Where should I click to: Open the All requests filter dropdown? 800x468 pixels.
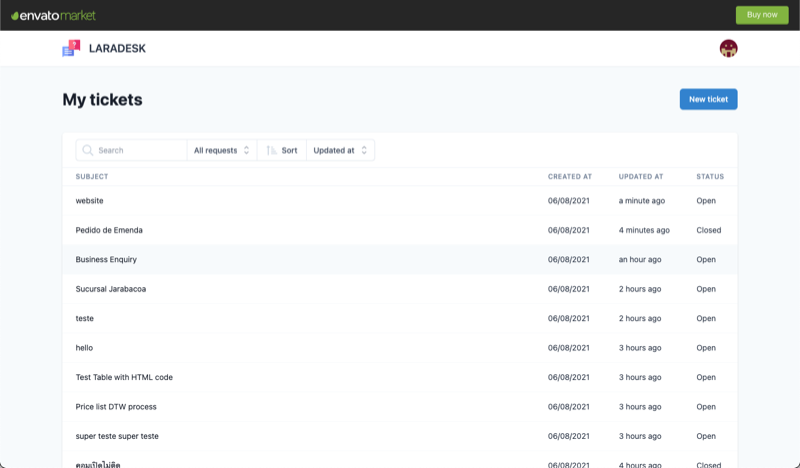click(x=221, y=150)
